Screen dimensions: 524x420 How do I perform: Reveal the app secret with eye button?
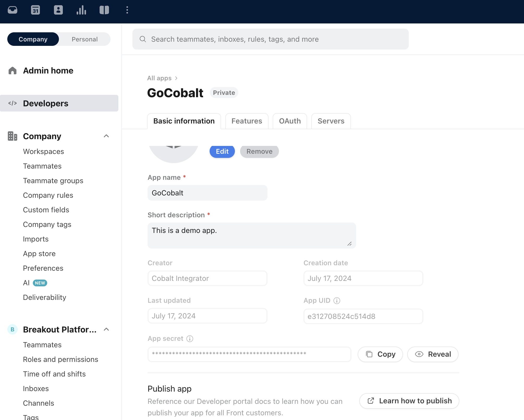pyautogui.click(x=433, y=354)
